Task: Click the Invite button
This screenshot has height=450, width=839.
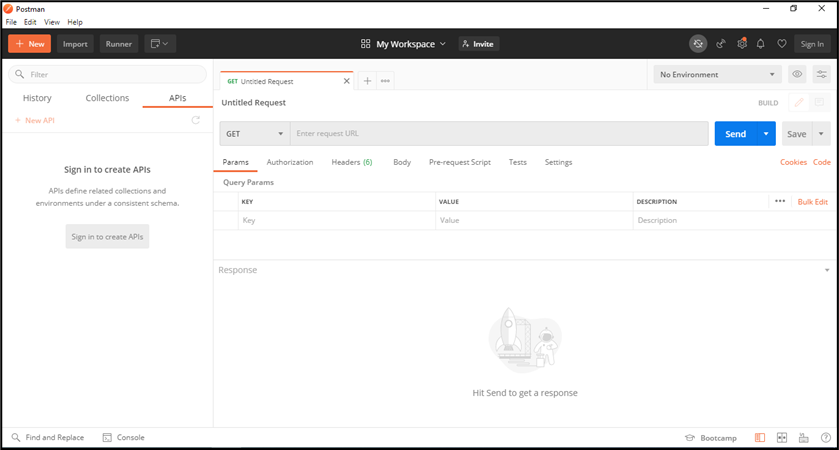Action: pos(479,44)
